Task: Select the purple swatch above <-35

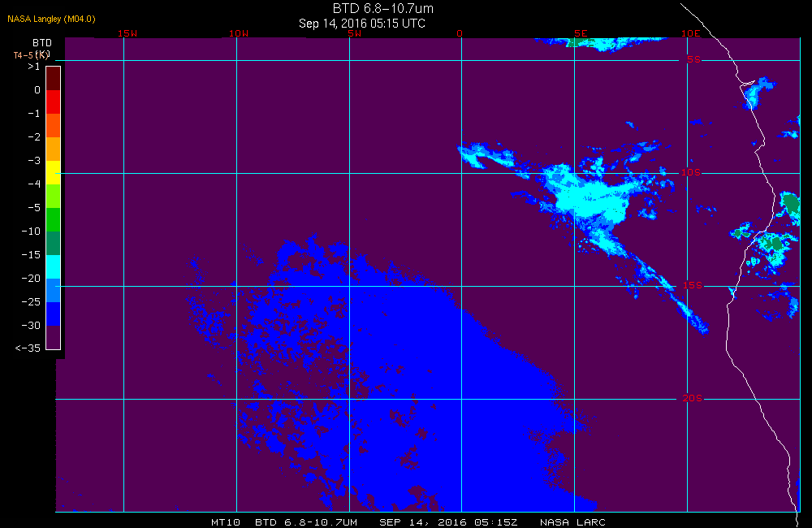Action: coord(54,337)
